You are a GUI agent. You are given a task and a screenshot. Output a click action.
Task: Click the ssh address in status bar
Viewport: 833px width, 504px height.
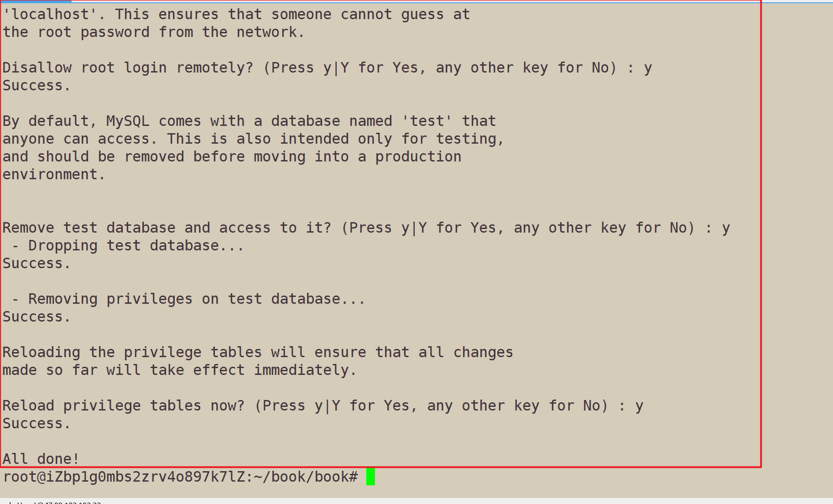point(50,502)
